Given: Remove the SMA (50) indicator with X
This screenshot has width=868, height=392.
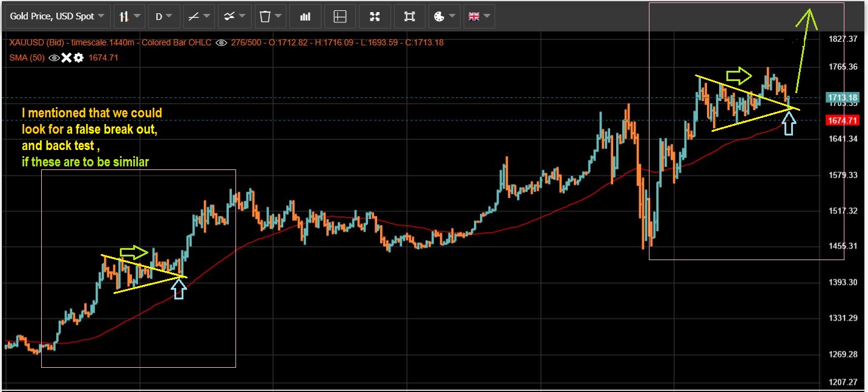Looking at the screenshot, I should pyautogui.click(x=67, y=58).
